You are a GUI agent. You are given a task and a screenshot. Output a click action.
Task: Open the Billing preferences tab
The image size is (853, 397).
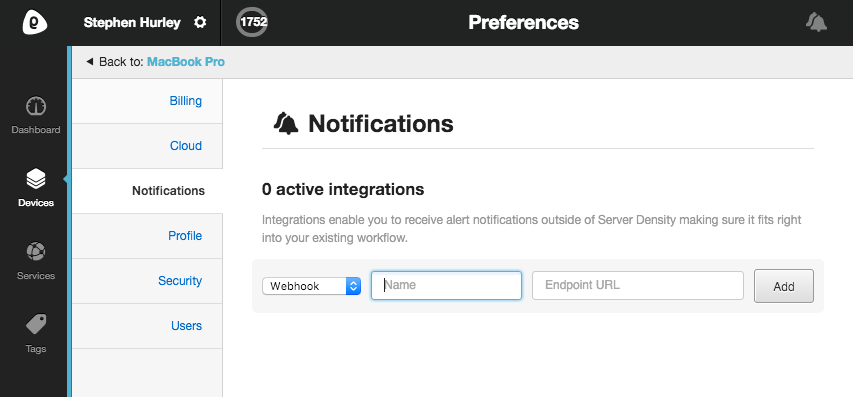tap(147, 101)
